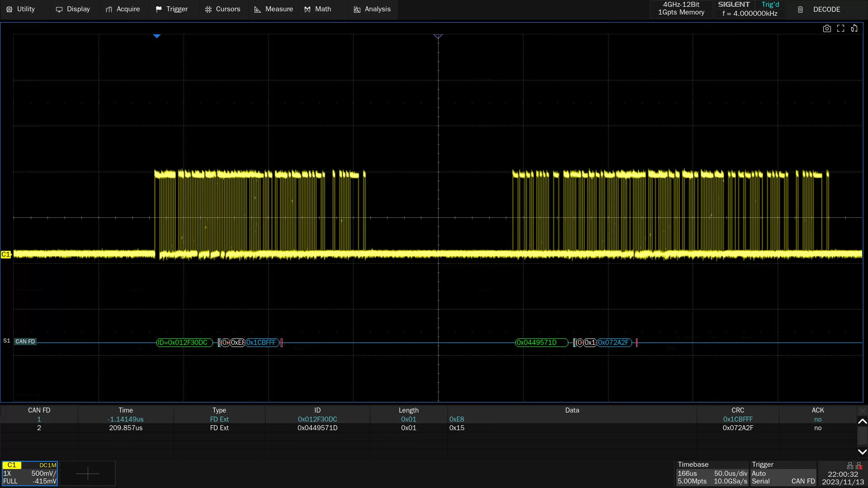Toggle the Trig'd status indicator
This screenshot has height=488, width=868.
tap(770, 4)
